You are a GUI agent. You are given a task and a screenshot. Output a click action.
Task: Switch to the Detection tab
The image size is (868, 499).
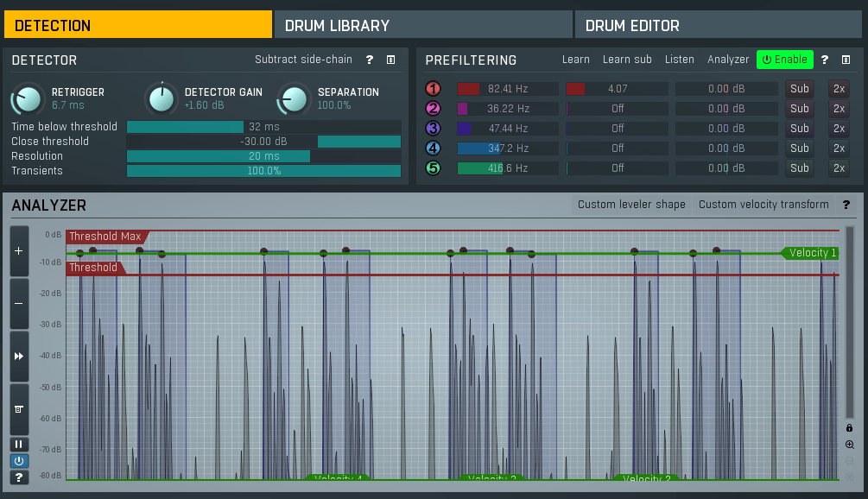[x=138, y=25]
